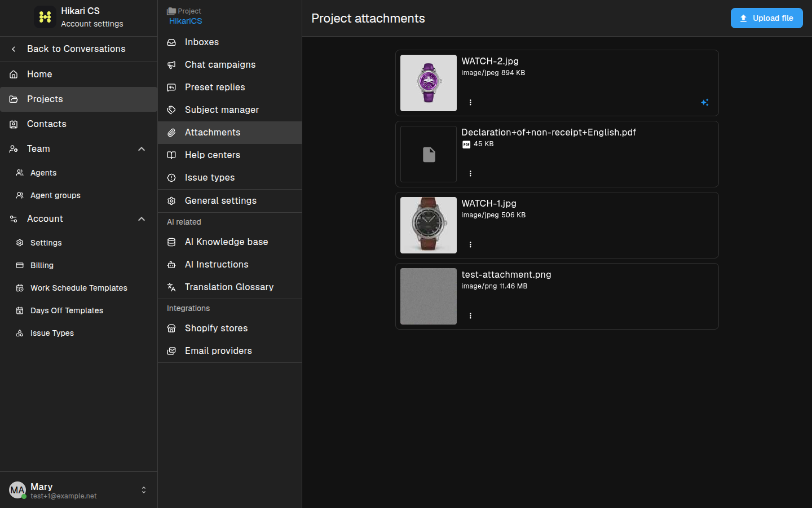Click the Email providers label
Screen dimensions: 812x508
pos(218,351)
